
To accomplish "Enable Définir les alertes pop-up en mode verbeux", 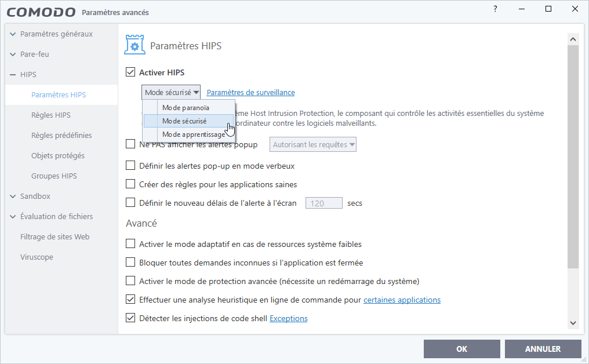I will [x=130, y=166].
